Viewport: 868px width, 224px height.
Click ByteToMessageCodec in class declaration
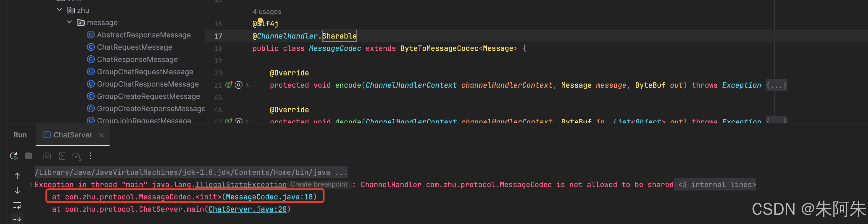pyautogui.click(x=439, y=48)
